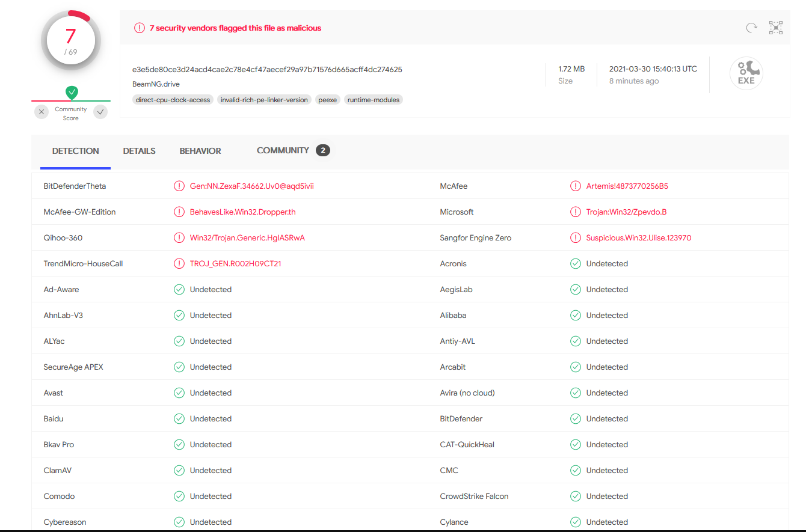
Task: Click the green community score shield icon
Action: click(72, 93)
